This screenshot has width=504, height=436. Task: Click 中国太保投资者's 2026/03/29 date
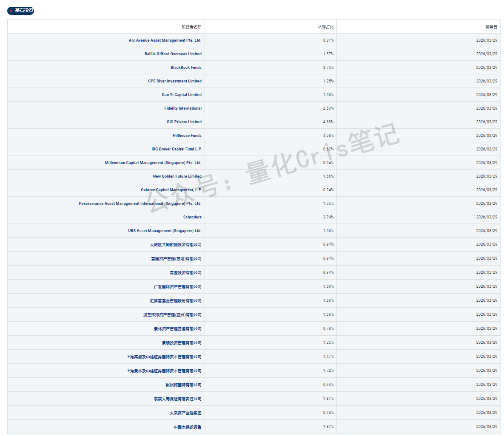click(487, 427)
